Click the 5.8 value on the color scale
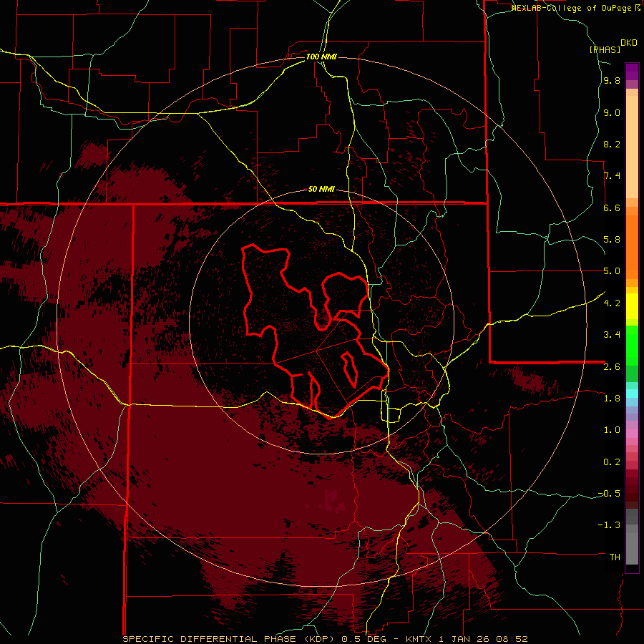 point(612,240)
